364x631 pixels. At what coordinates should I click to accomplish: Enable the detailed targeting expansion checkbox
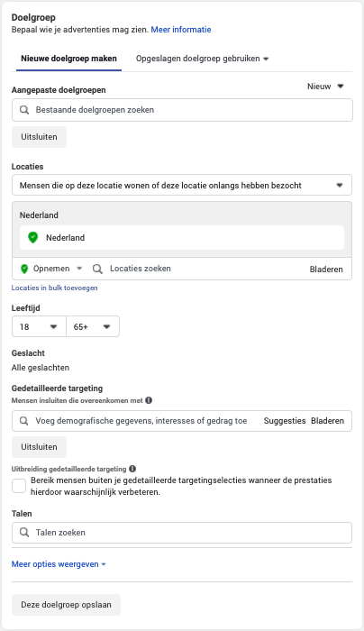click(x=19, y=486)
